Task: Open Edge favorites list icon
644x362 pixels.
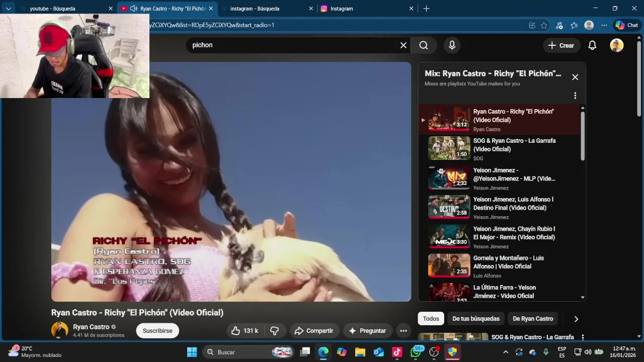Action: pos(574,25)
